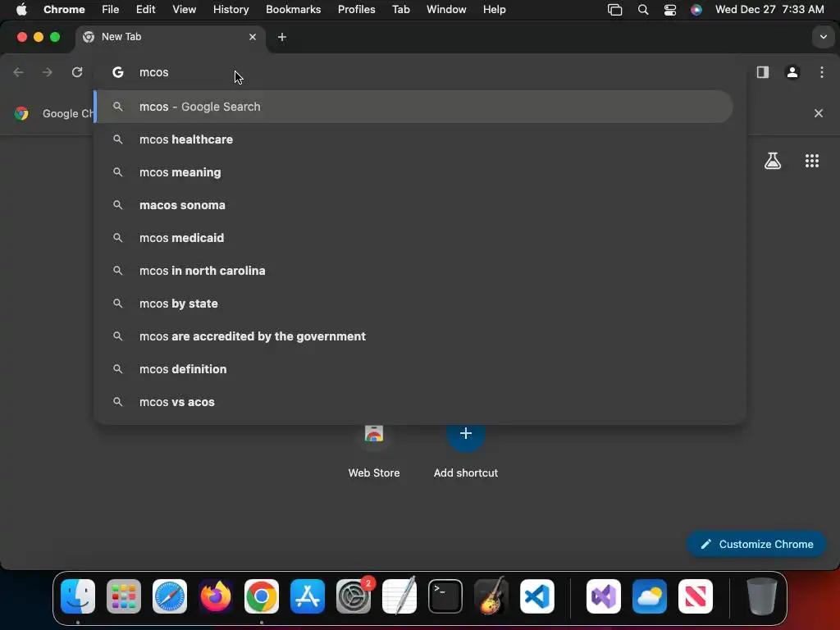Open Terminal from the dock
Screen dimensions: 840x630
coord(445,596)
